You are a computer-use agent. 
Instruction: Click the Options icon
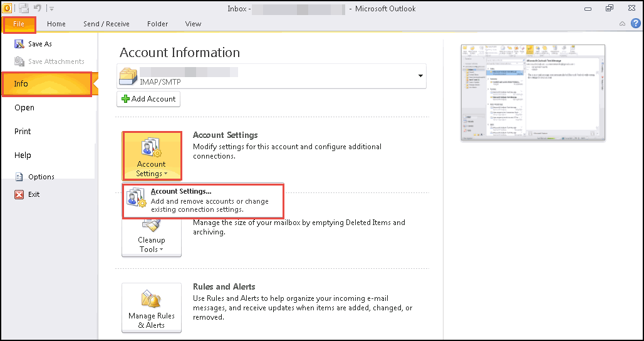coord(19,177)
